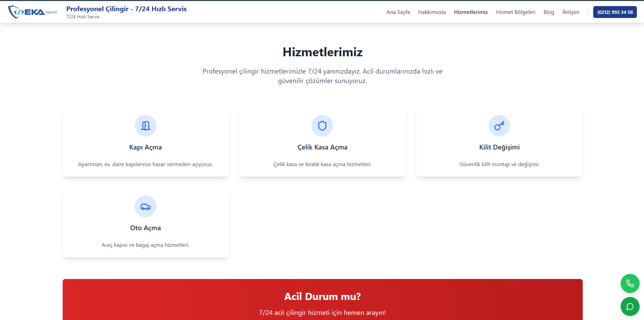The height and width of the screenshot is (320, 644).
Task: Go to Ana Sayfa in navigation
Action: click(x=398, y=12)
